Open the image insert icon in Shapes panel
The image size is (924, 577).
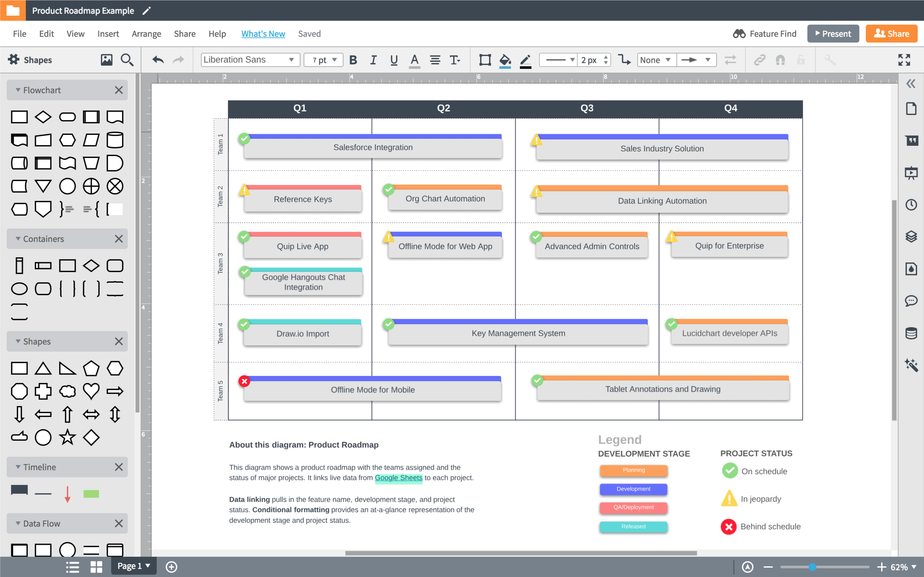click(x=107, y=60)
